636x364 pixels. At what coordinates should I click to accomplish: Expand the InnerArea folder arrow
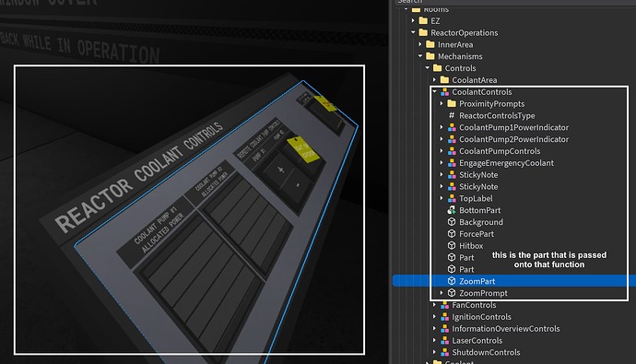(x=420, y=44)
